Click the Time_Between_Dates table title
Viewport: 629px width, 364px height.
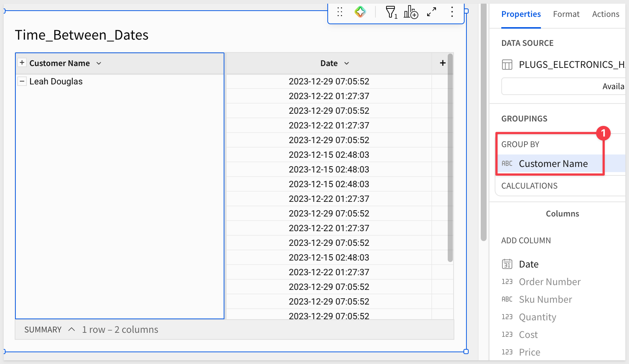[82, 35]
